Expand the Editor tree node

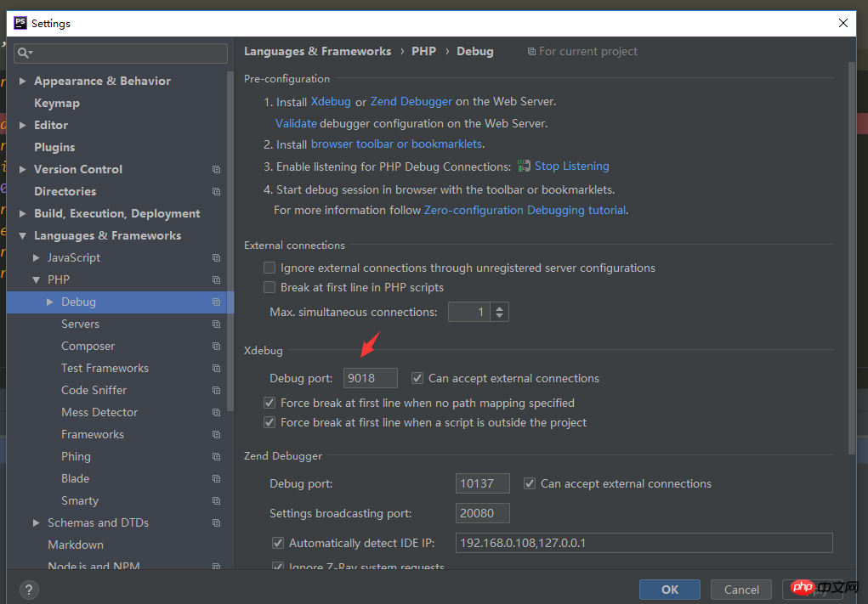point(23,125)
